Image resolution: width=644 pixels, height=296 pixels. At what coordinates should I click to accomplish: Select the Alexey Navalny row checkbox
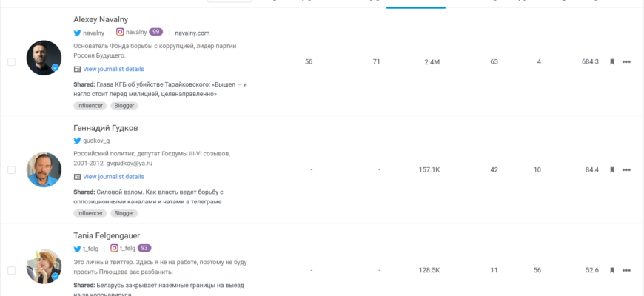[x=11, y=62]
